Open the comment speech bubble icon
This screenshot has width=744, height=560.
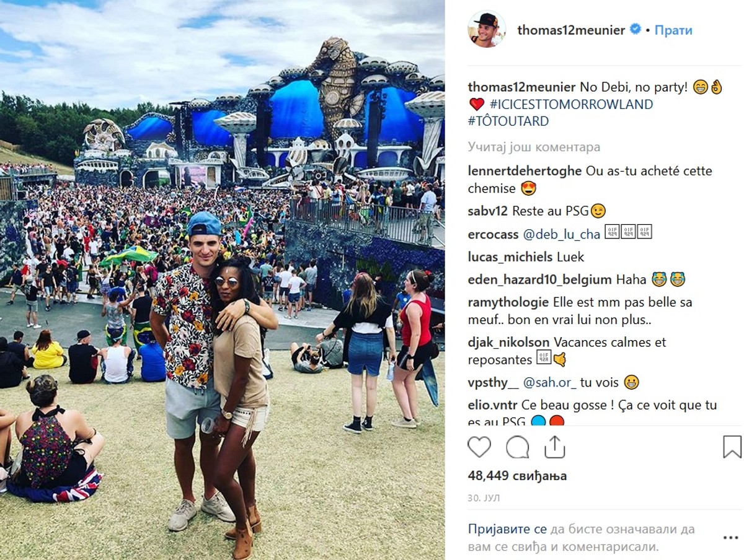click(517, 447)
